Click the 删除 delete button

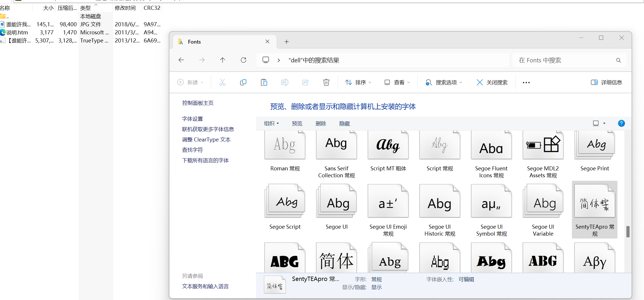(x=321, y=124)
